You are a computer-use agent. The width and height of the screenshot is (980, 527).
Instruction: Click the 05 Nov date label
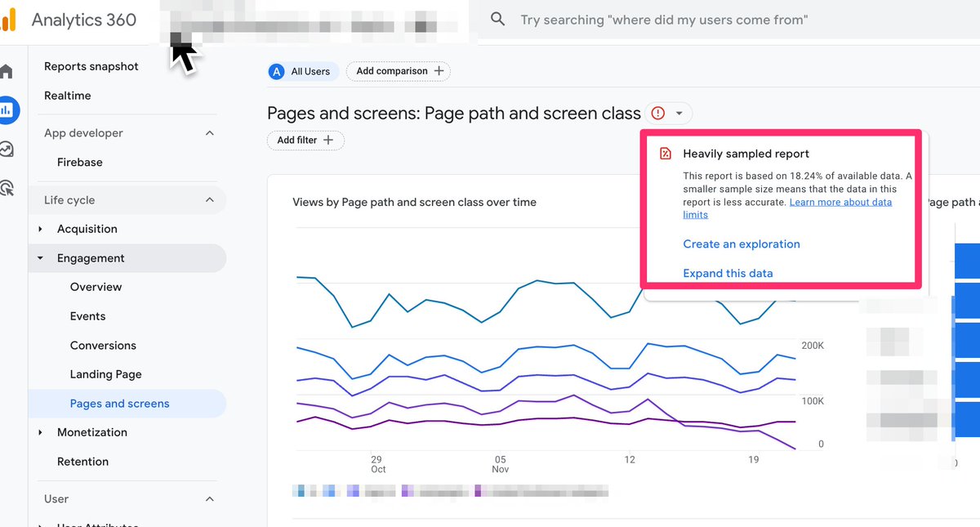(x=501, y=464)
